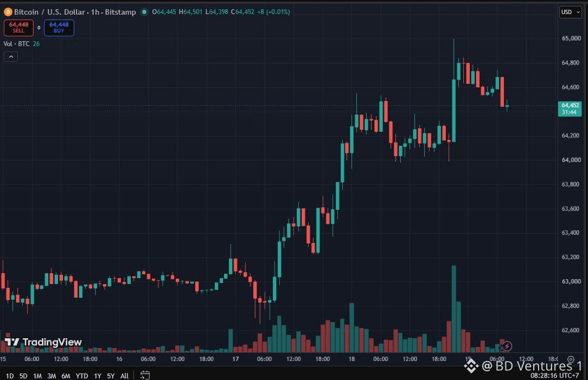588x380 pixels.
Task: Click the tall green candle wicking to 65,000
Action: (x=454, y=111)
